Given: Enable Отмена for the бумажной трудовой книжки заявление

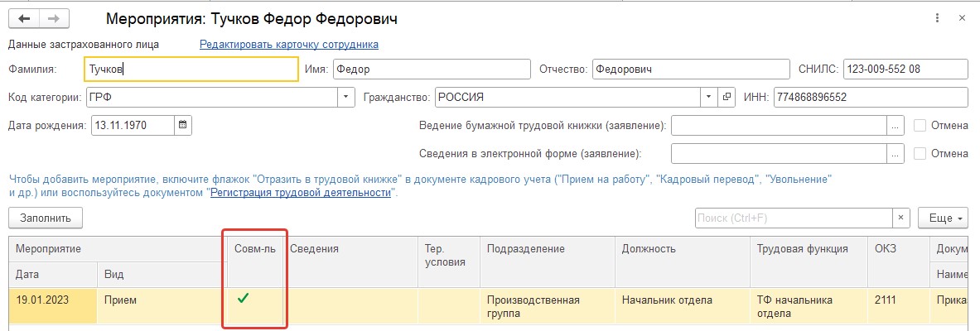Looking at the screenshot, I should click(920, 125).
